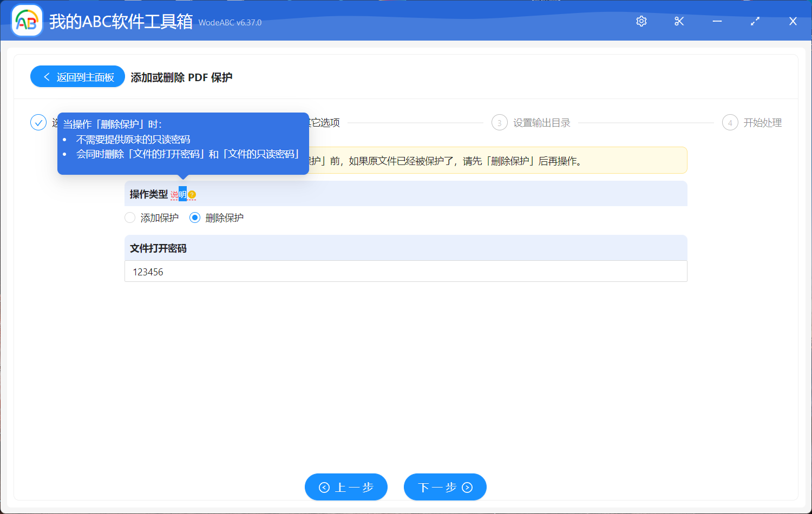Click the step 3 number circle
The height and width of the screenshot is (514, 812).
point(499,123)
